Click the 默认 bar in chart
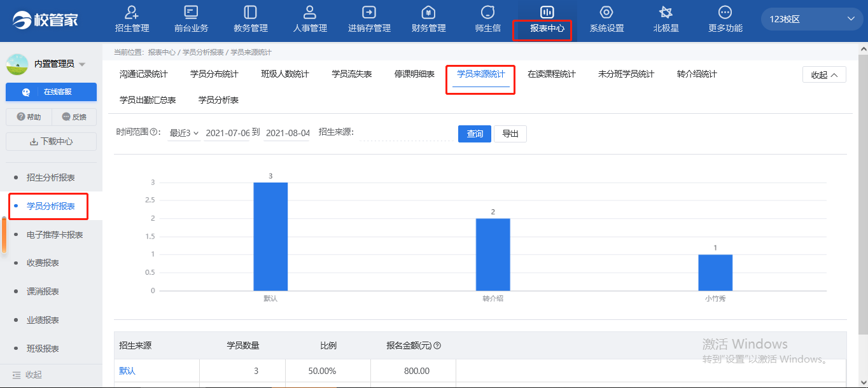Screen dimensions: 868x388 pos(270,237)
